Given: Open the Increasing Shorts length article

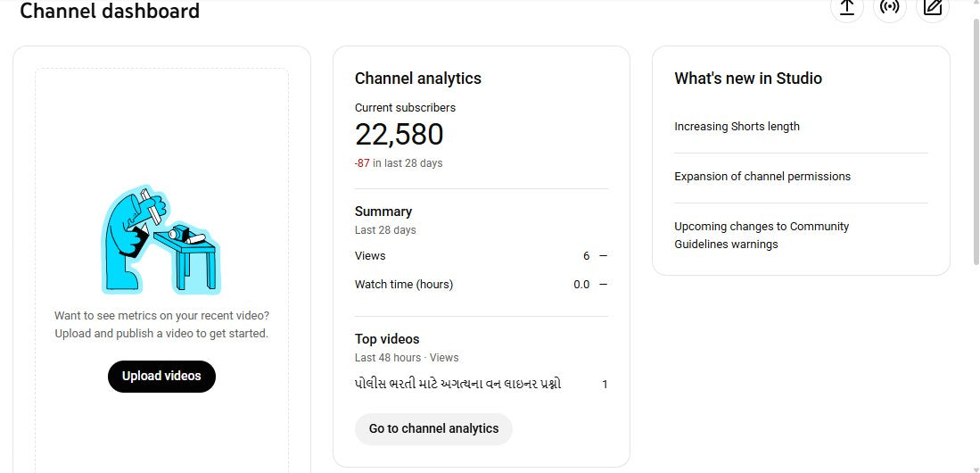Looking at the screenshot, I should 737,127.
